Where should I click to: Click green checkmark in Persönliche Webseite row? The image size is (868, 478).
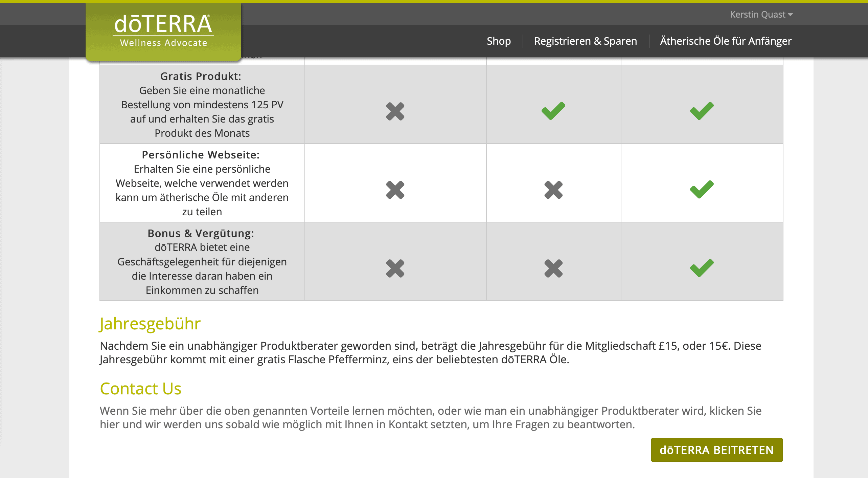pyautogui.click(x=702, y=189)
